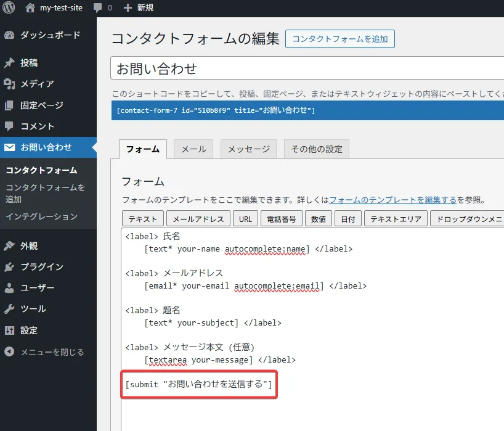Select お問い合わせ in the sidebar
This screenshot has width=504, height=431.
click(x=48, y=147)
